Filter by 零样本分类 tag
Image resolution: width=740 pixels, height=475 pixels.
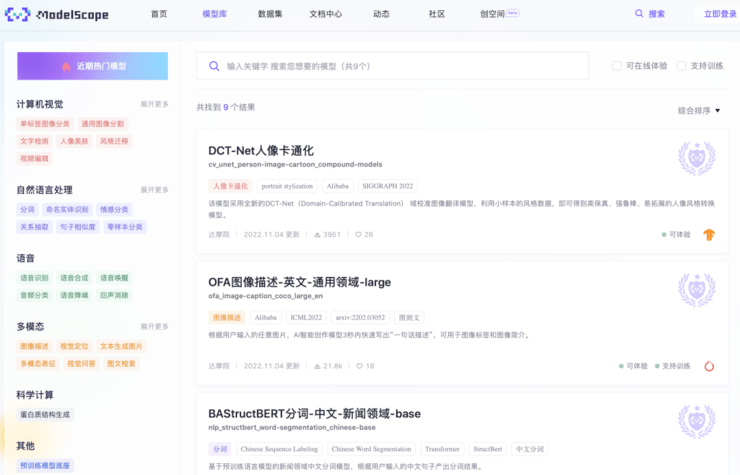click(x=125, y=227)
